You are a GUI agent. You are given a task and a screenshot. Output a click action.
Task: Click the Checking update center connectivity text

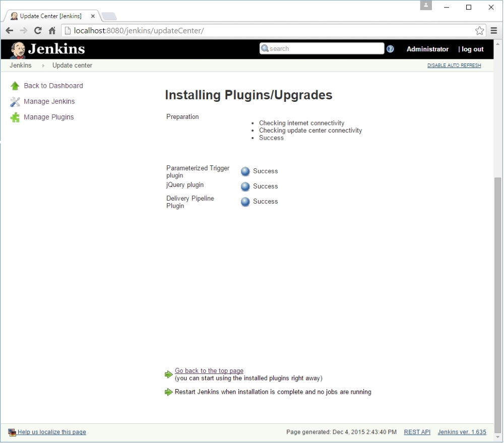pyautogui.click(x=310, y=131)
